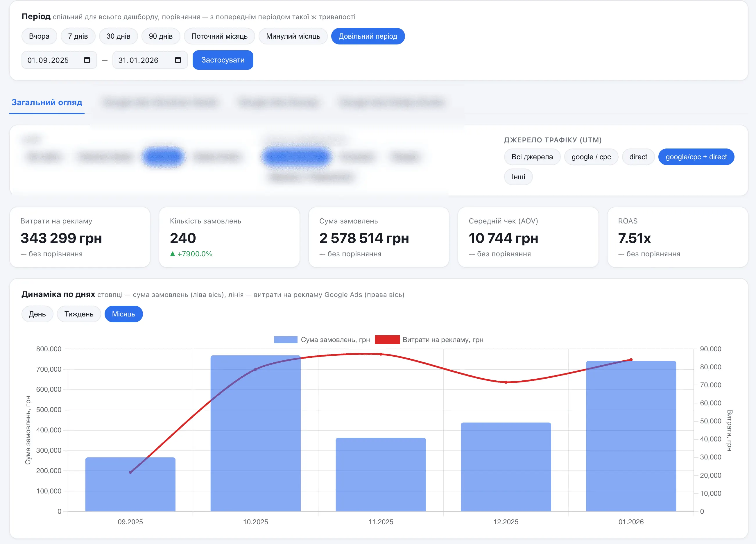Activate Довільний період option

(368, 36)
